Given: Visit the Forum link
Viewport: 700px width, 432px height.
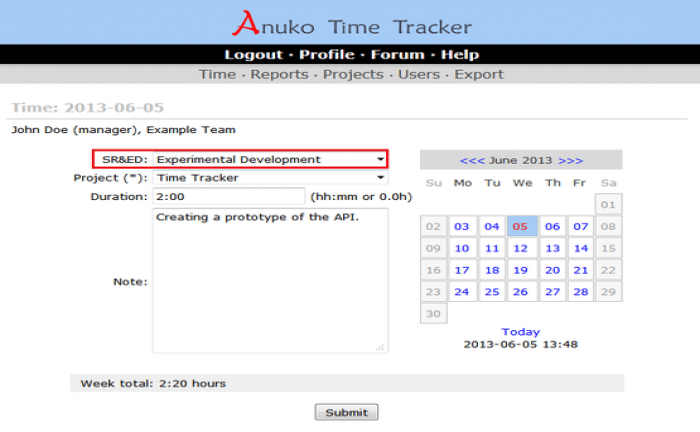Looking at the screenshot, I should click(x=397, y=55).
